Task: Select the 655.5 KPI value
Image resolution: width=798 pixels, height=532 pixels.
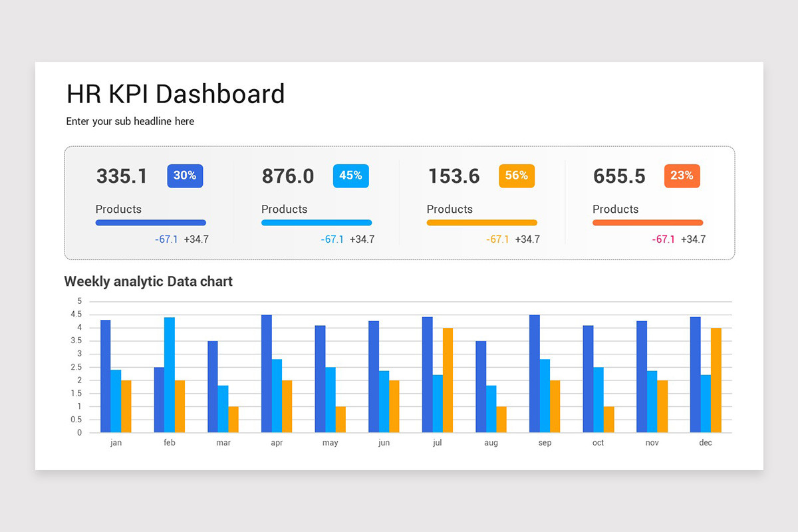Action: [x=619, y=176]
